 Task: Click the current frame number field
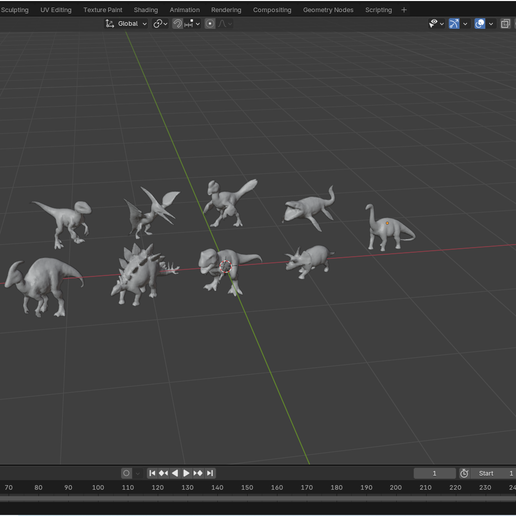pyautogui.click(x=434, y=473)
